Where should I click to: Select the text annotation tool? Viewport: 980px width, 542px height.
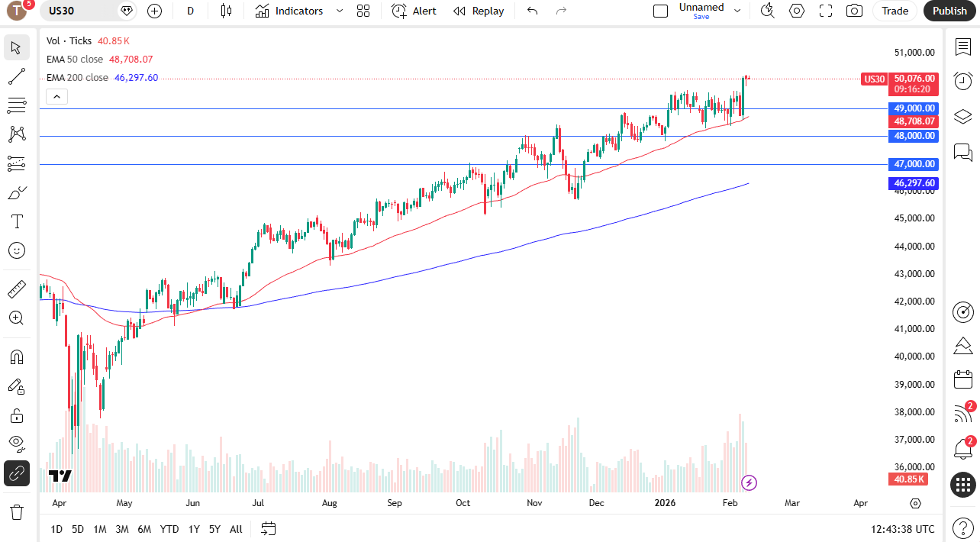point(17,221)
